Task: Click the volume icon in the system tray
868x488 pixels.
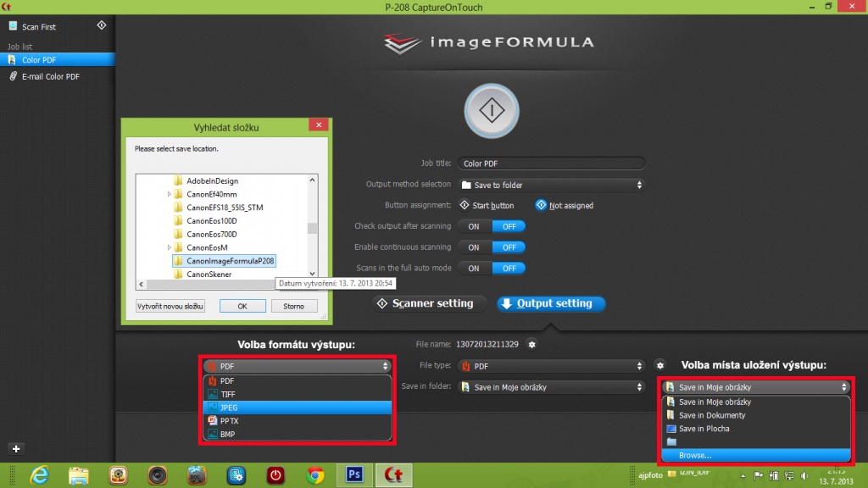Action: coord(805,476)
